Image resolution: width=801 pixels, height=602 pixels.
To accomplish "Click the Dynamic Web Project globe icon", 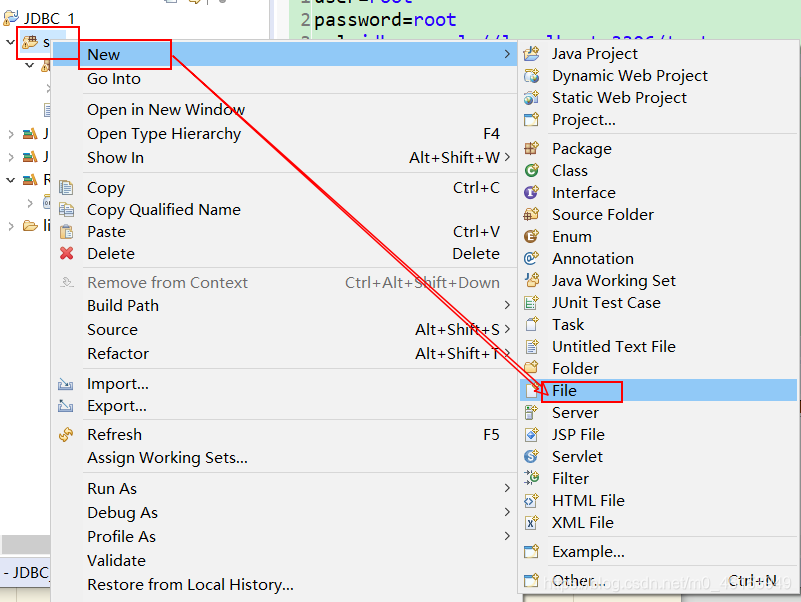I will coord(531,76).
